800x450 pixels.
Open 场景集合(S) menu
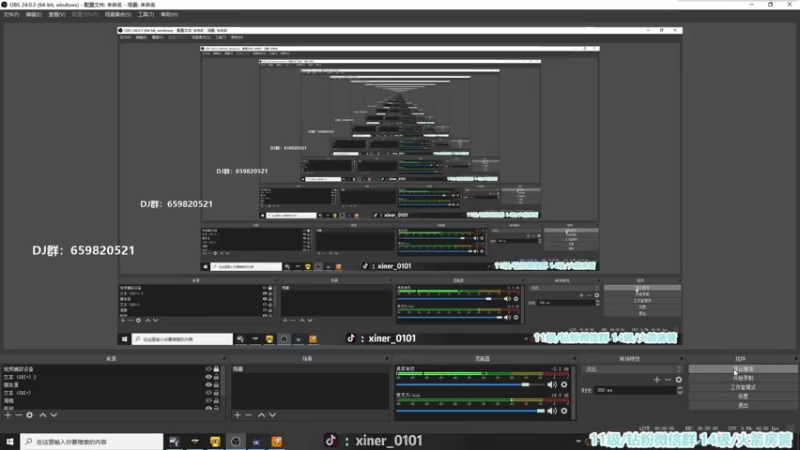click(x=118, y=15)
